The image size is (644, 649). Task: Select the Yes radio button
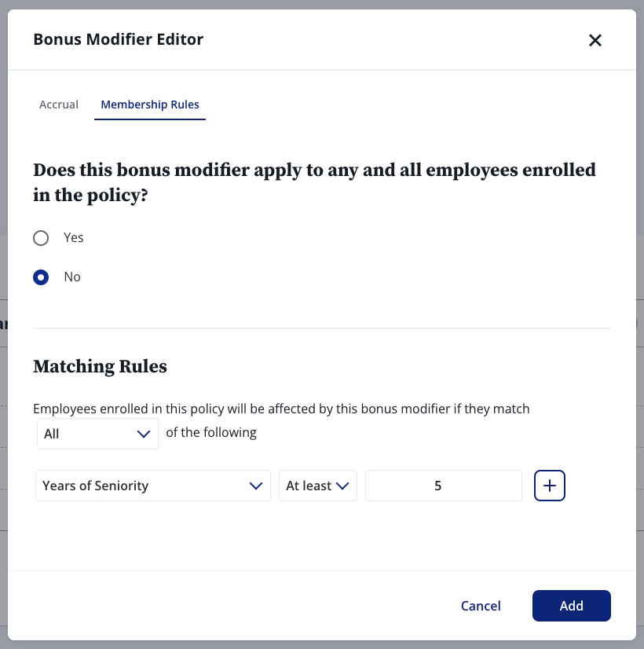(41, 238)
